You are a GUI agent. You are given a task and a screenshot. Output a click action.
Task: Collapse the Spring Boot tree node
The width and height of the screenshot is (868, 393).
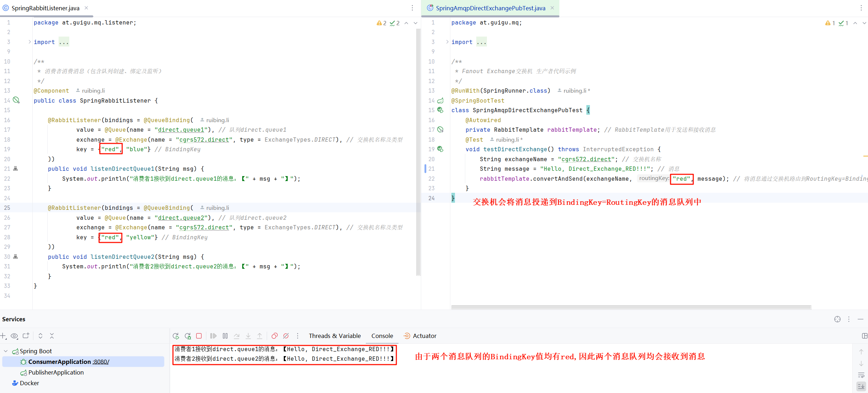click(6, 351)
